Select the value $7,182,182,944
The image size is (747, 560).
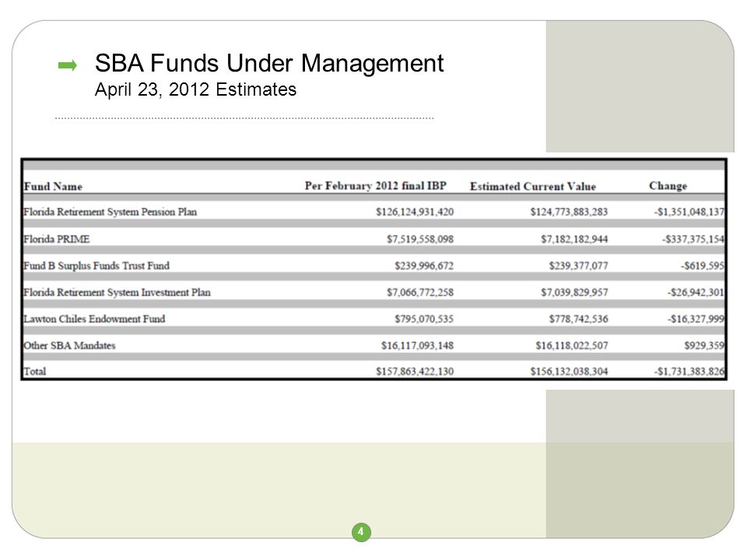pos(574,239)
